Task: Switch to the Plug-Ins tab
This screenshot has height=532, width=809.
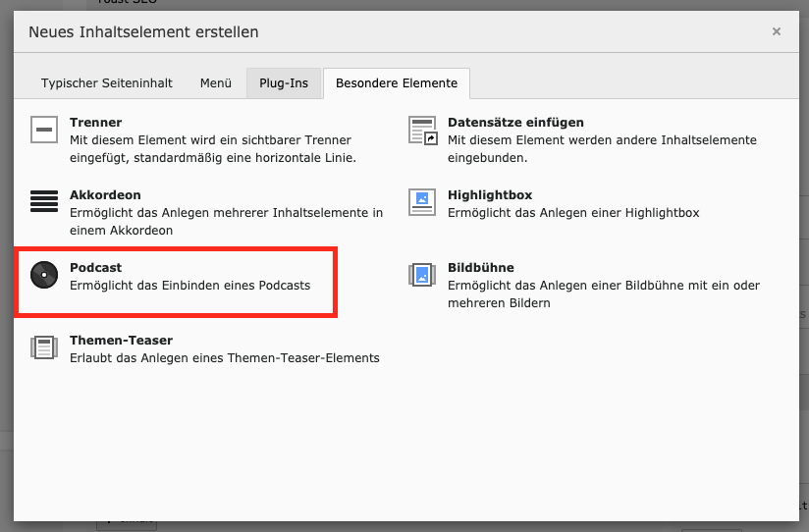Action: [x=284, y=83]
